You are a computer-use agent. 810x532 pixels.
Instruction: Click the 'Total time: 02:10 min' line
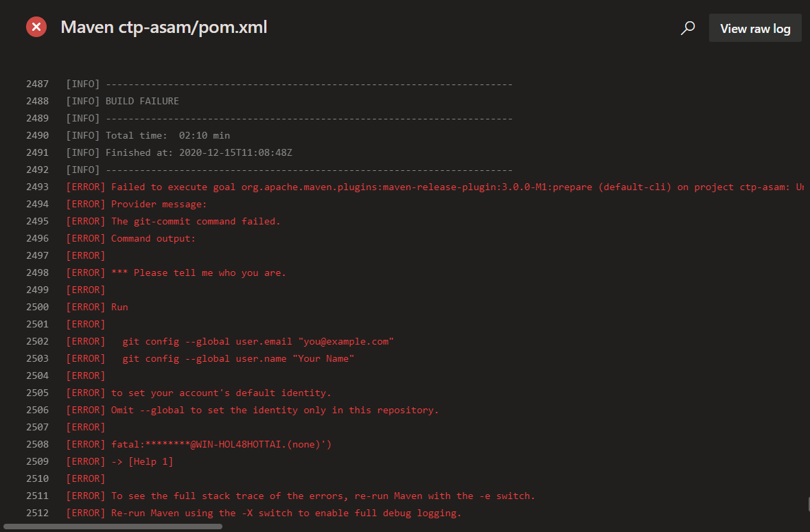pos(167,135)
